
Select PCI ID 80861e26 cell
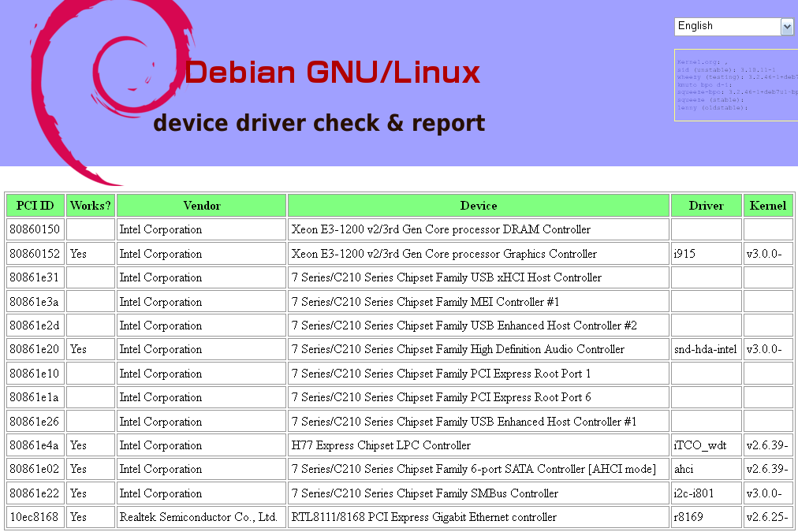click(35, 421)
